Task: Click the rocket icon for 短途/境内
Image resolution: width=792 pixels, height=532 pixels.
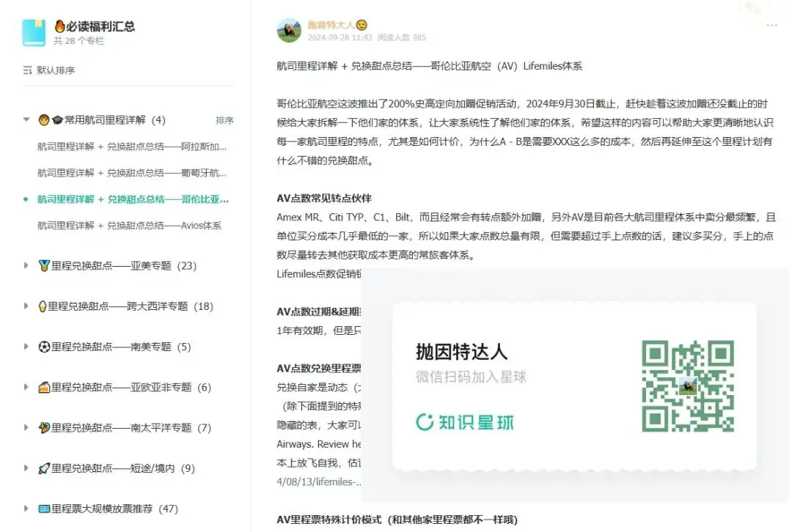Action: pos(45,468)
